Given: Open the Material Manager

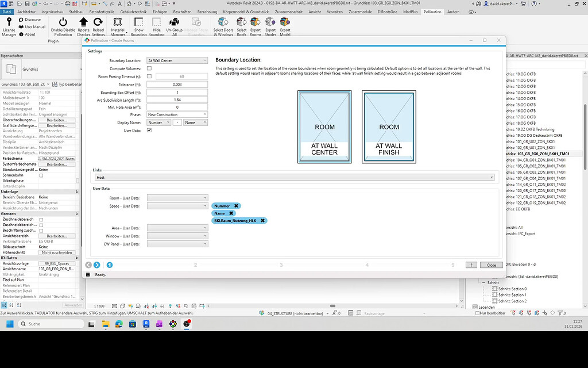Looking at the screenshot, I should (118, 26).
